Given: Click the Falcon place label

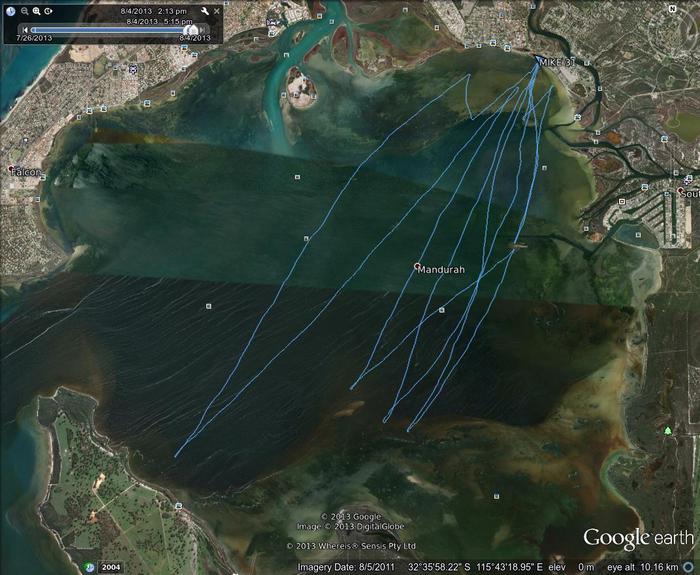Looking at the screenshot, I should pyautogui.click(x=26, y=172).
